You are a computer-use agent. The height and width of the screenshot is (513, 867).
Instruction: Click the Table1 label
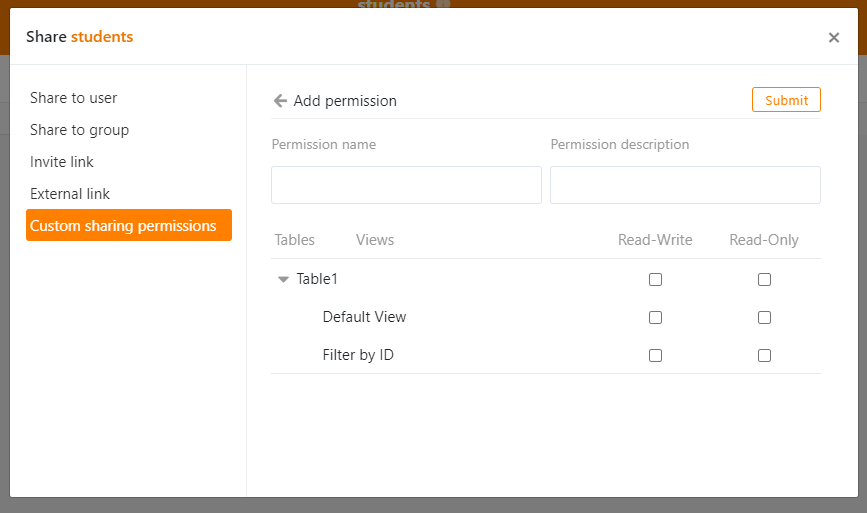317,279
